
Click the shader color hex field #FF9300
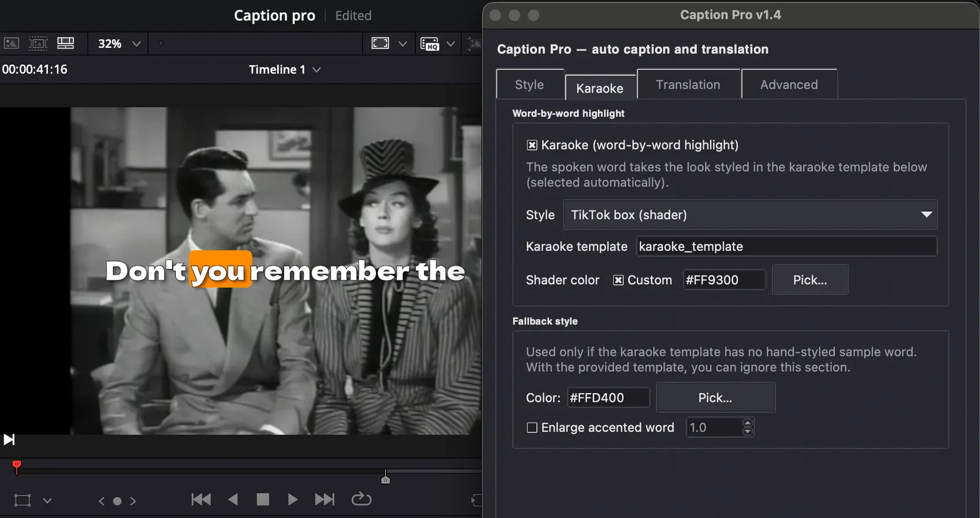725,280
